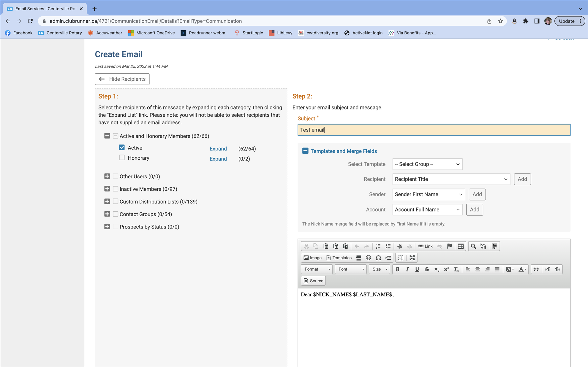Uncheck the Active members checkbox
The width and height of the screenshot is (588, 367).
pos(122,147)
